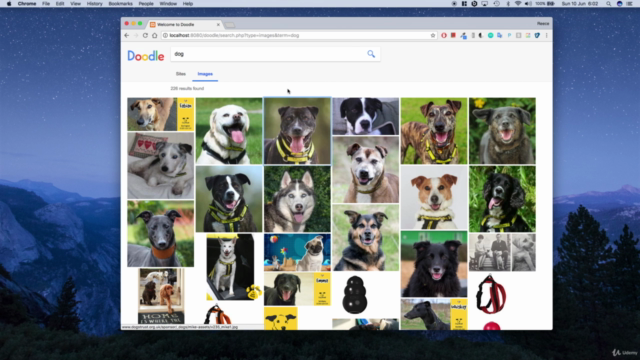The height and width of the screenshot is (360, 640).
Task: Click the Time Machine menu bar icon
Action: tap(496, 4)
